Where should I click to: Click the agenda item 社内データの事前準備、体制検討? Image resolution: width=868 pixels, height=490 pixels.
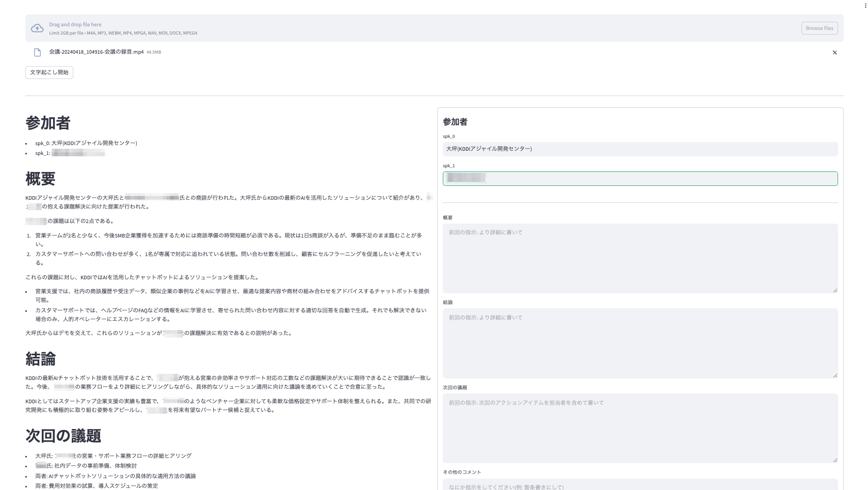(86, 466)
